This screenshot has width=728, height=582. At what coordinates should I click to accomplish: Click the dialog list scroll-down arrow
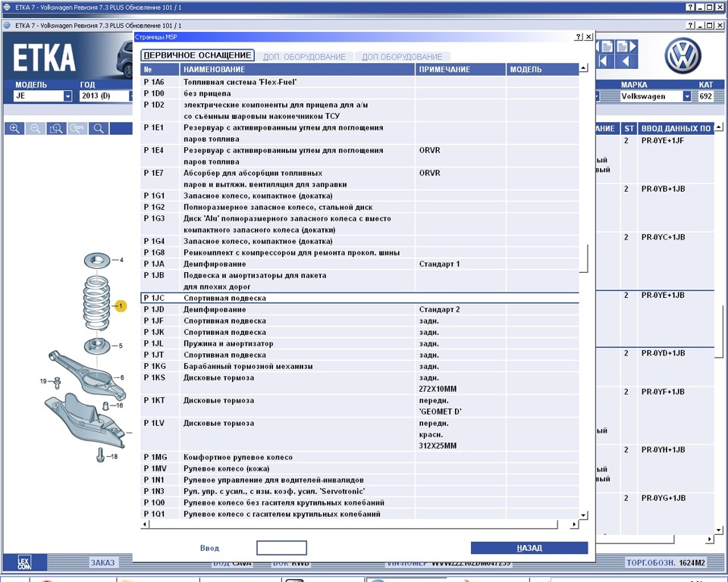click(x=584, y=515)
